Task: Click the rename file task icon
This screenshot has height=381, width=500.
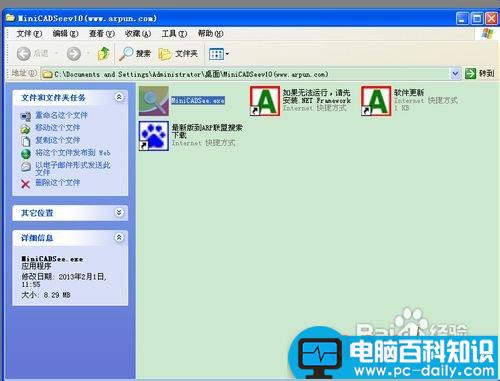Action: (26, 116)
